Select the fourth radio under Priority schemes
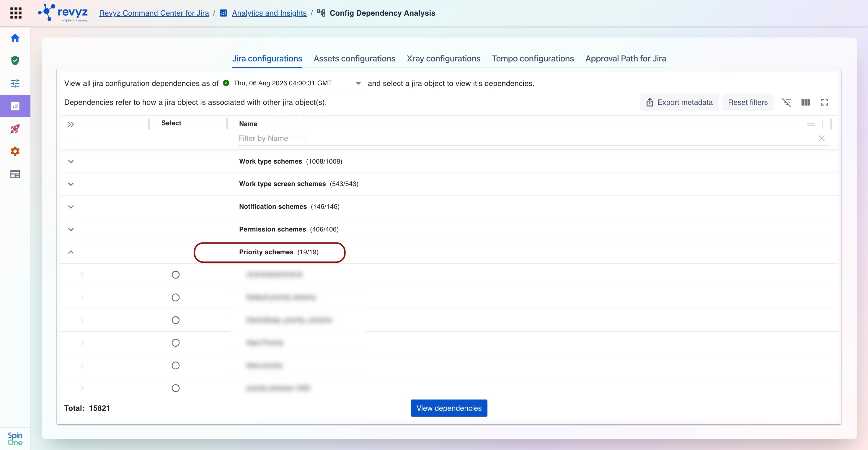Image resolution: width=868 pixels, height=450 pixels. [x=176, y=343]
